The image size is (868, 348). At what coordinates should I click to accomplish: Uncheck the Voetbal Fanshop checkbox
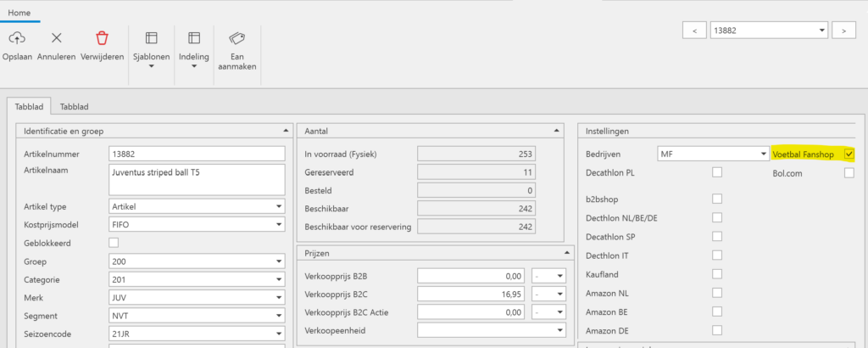849,154
